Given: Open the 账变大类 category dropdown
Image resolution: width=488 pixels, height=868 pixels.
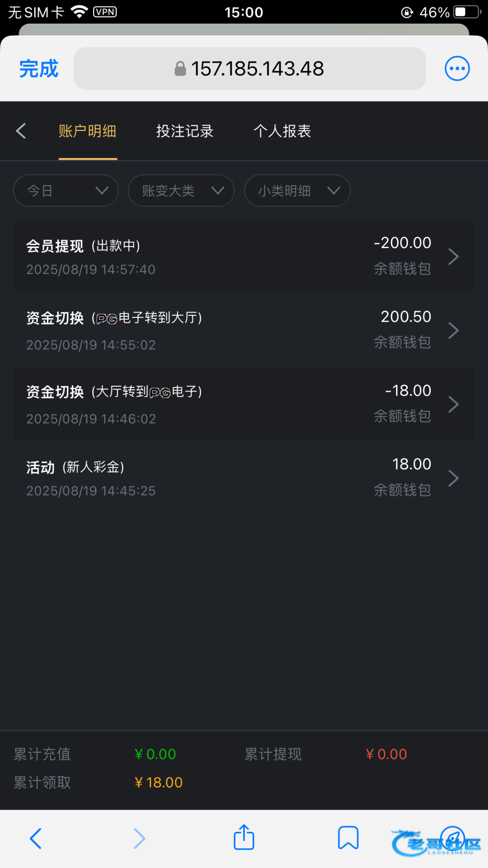Looking at the screenshot, I should [181, 190].
